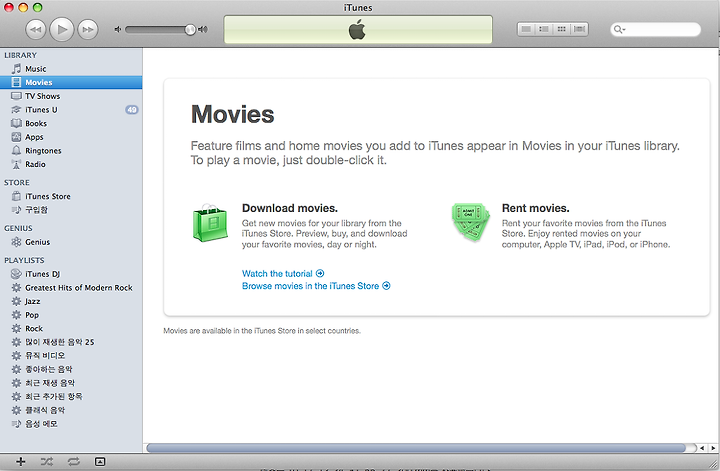
Task: Click the Download movies heading
Action: pyautogui.click(x=290, y=208)
